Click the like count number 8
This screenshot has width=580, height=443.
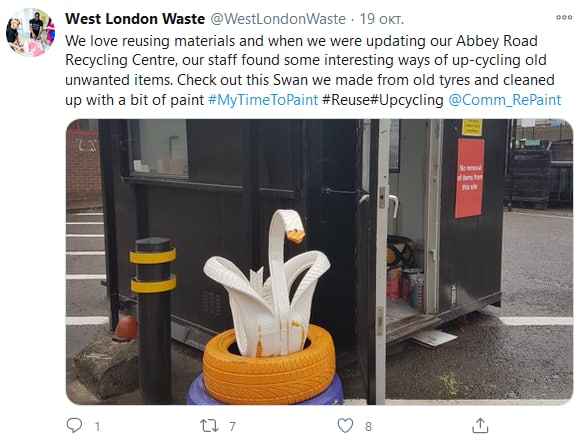point(368,427)
